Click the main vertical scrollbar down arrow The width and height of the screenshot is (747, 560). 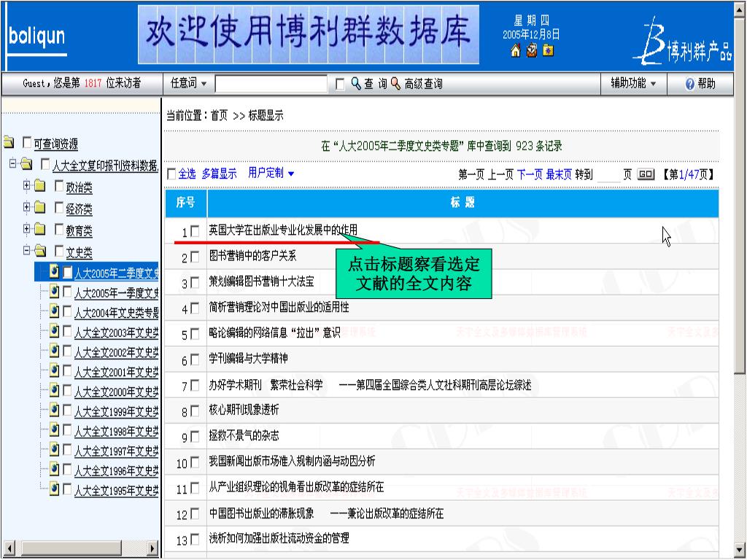740,549
